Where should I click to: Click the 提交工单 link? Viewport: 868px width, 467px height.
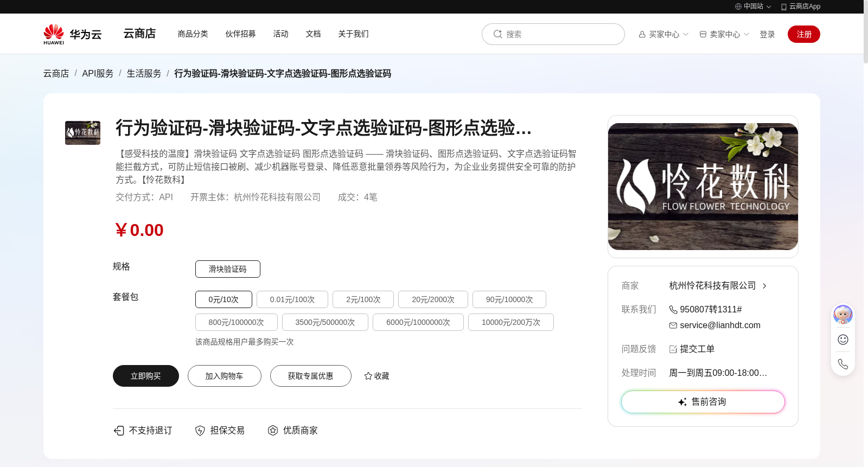pos(697,349)
